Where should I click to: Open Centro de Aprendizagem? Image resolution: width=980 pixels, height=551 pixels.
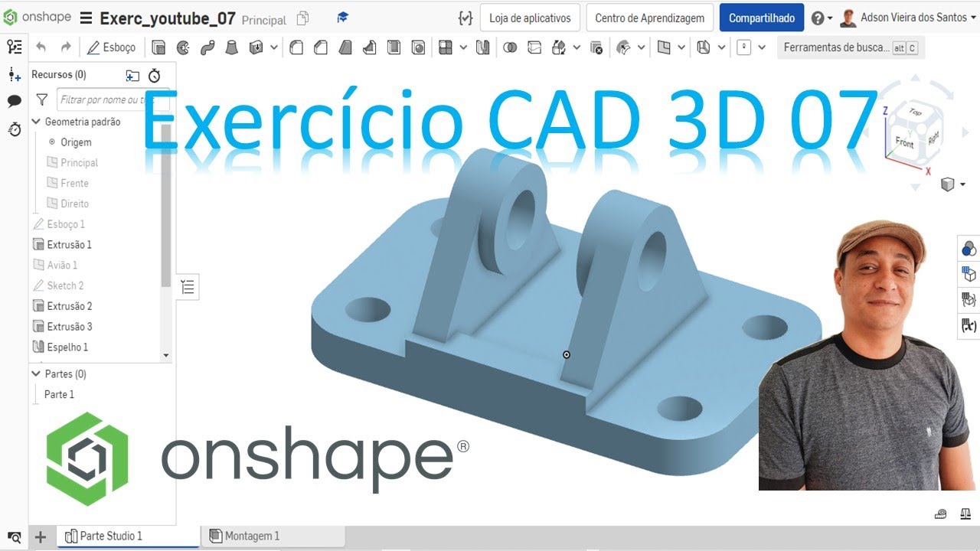(x=650, y=18)
